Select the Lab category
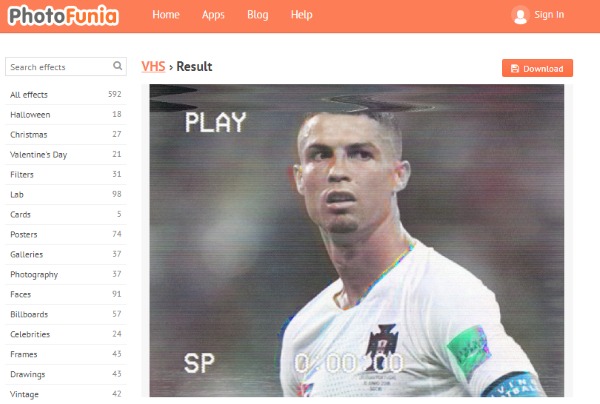The width and height of the screenshot is (600, 404). click(x=66, y=194)
